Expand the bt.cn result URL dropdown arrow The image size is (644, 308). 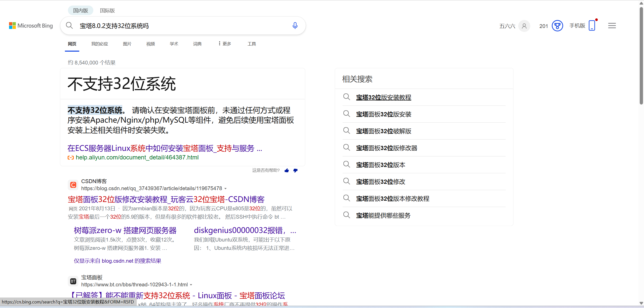(191, 285)
